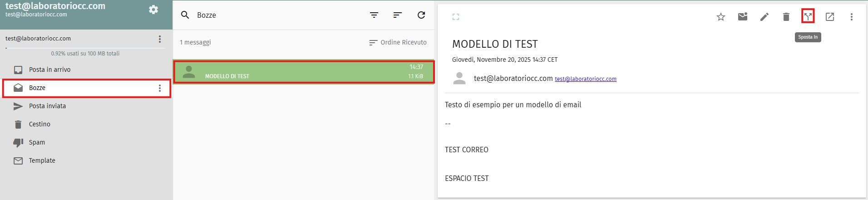Click test@laboratoriocc.com sender email link
868x200 pixels.
coord(585,79)
